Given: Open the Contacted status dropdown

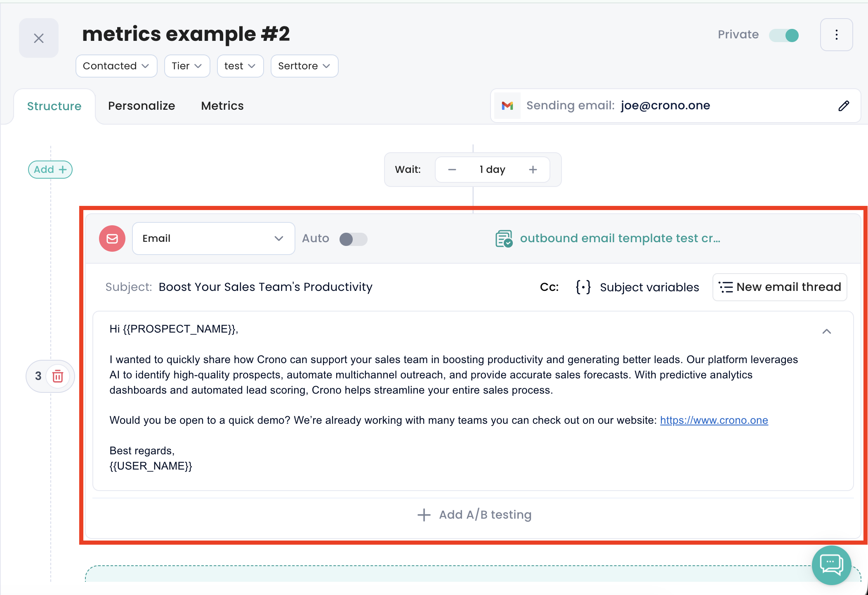Looking at the screenshot, I should click(x=116, y=66).
